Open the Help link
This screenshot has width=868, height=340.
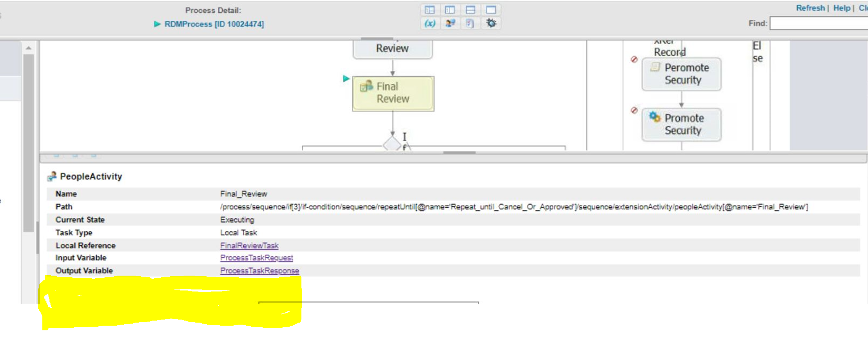click(842, 8)
